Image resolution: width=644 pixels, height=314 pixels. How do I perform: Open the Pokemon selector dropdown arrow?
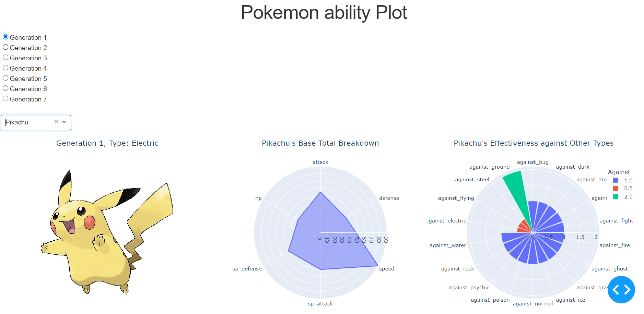[x=64, y=122]
